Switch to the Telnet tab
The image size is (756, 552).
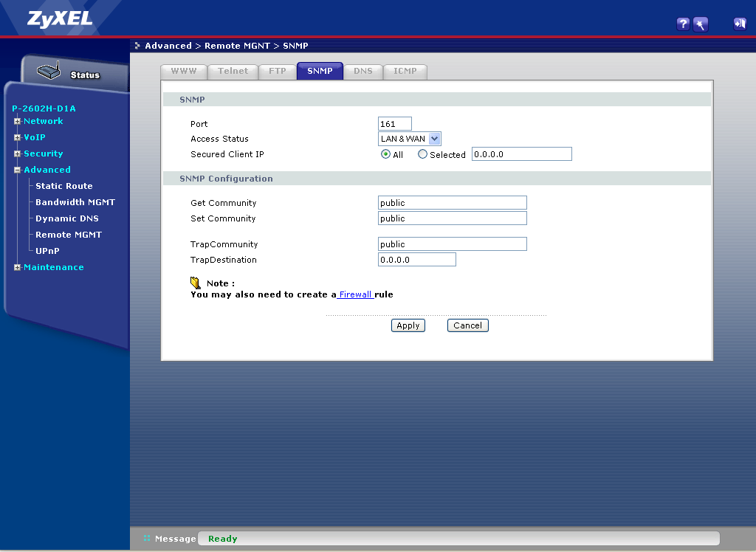click(233, 72)
